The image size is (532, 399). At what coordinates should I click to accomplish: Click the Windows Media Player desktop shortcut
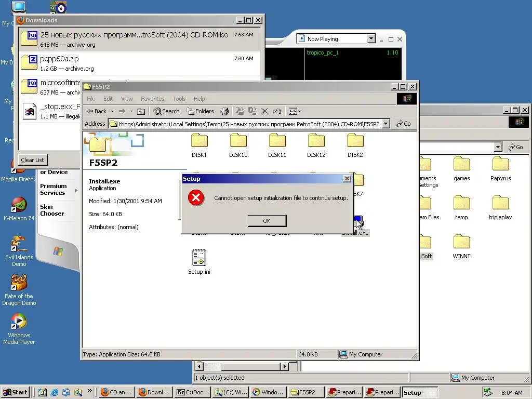tap(19, 329)
